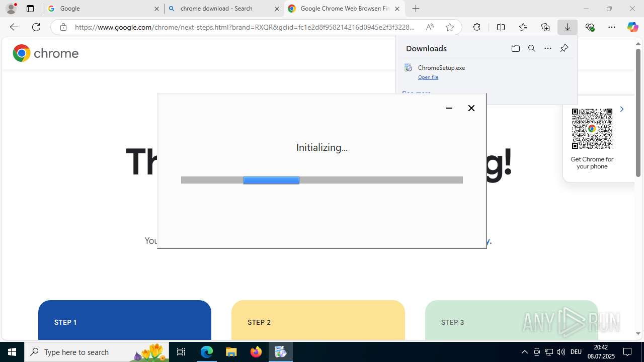The width and height of the screenshot is (644, 362).
Task: Open a new tab with the plus button
Action: [416, 9]
